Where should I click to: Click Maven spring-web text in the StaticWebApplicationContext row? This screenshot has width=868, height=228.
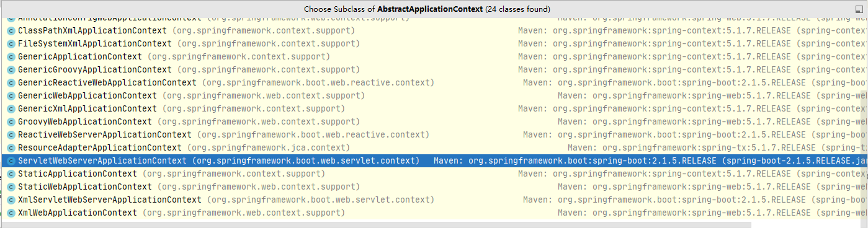click(712, 186)
